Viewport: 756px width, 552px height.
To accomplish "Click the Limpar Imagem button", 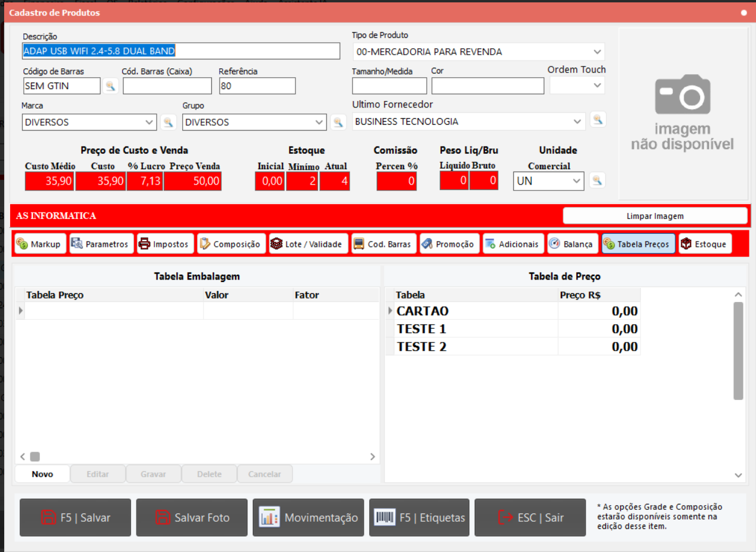I will tap(655, 216).
